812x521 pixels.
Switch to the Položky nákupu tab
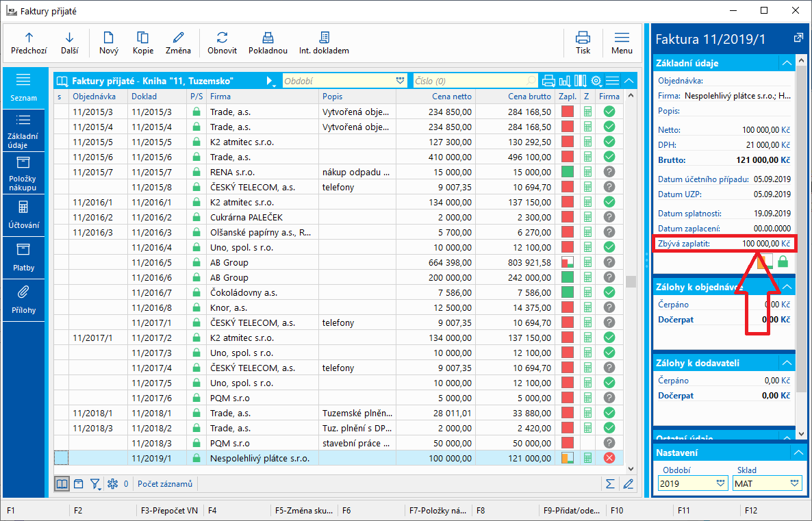pyautogui.click(x=23, y=172)
